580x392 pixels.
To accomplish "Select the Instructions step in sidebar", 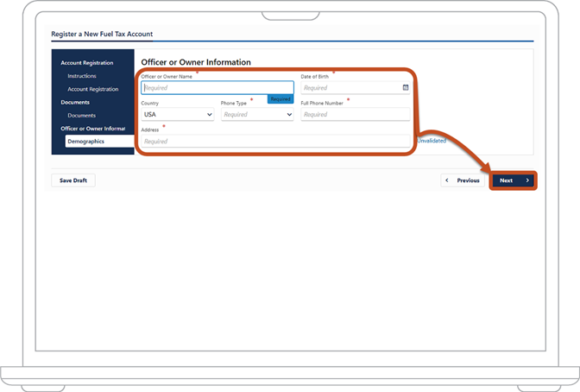I will 82,76.
